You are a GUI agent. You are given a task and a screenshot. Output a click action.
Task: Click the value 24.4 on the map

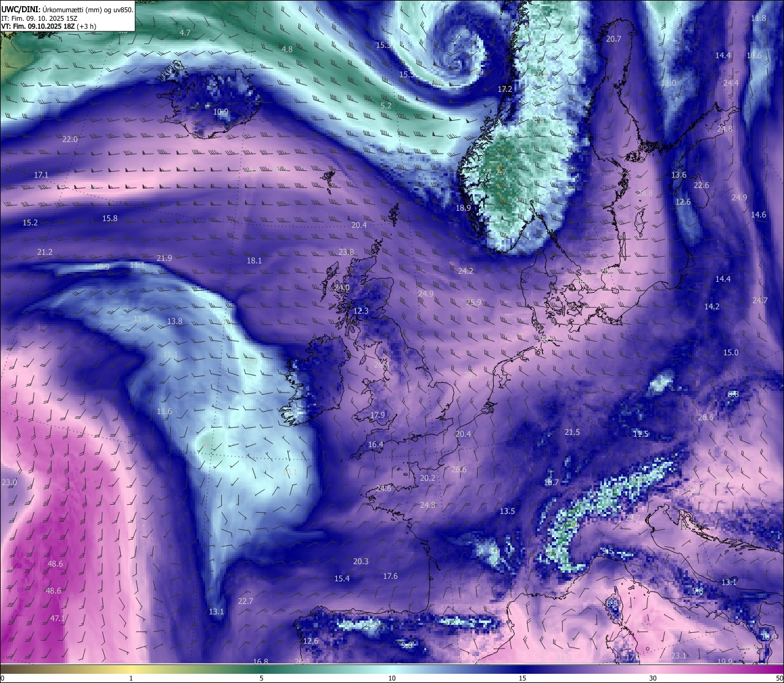click(x=730, y=83)
